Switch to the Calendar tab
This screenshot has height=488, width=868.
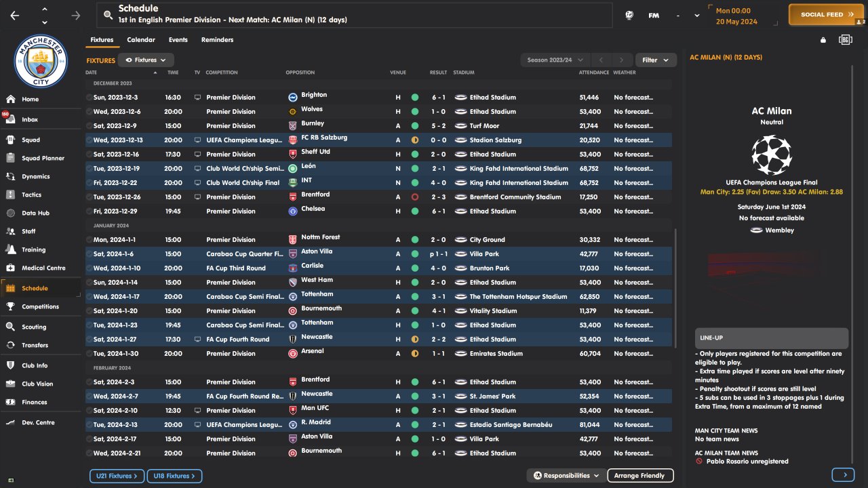click(x=141, y=40)
